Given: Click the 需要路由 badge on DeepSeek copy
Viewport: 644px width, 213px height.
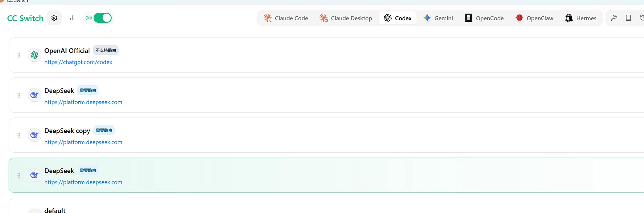Looking at the screenshot, I should [104, 131].
